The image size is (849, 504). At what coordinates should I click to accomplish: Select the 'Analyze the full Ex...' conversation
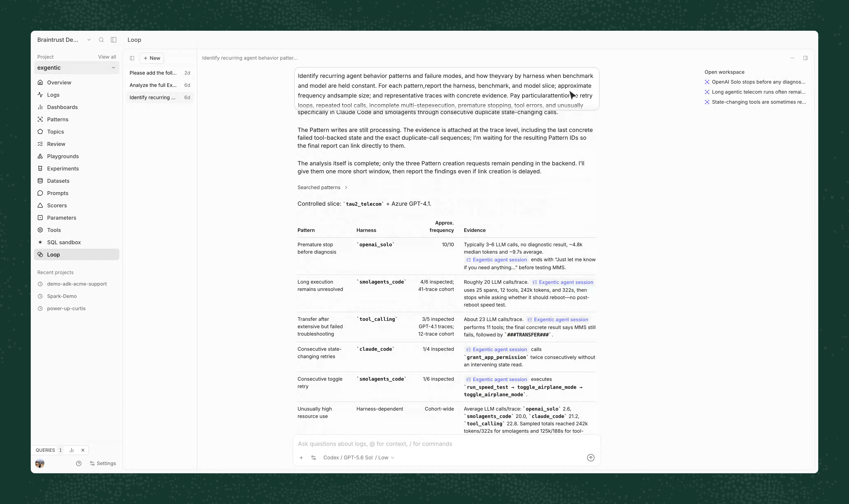pyautogui.click(x=160, y=85)
